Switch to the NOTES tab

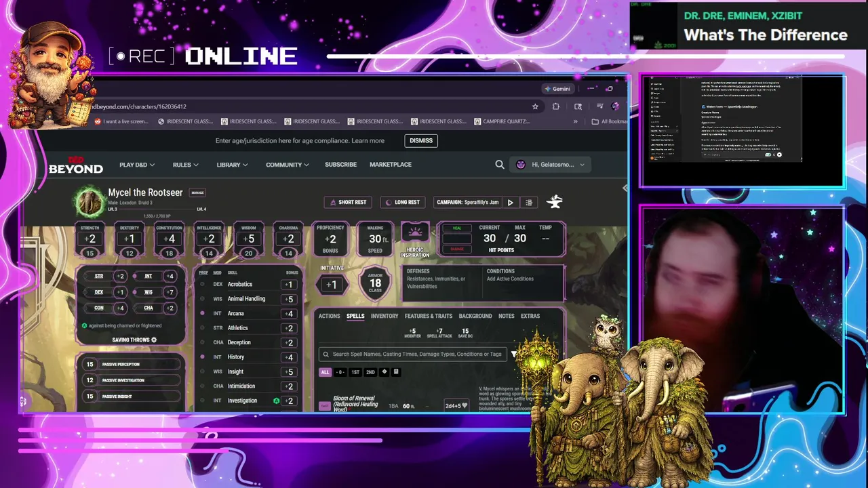(507, 316)
